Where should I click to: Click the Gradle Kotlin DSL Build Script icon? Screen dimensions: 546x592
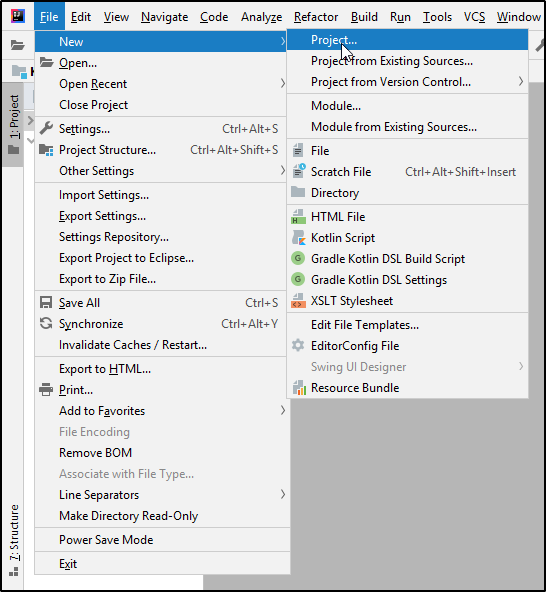click(298, 259)
